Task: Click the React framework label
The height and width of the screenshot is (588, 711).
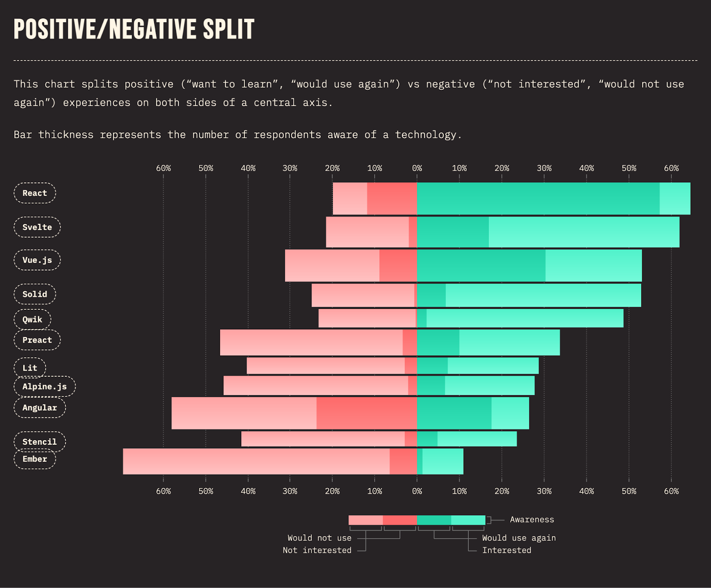Action: (35, 193)
